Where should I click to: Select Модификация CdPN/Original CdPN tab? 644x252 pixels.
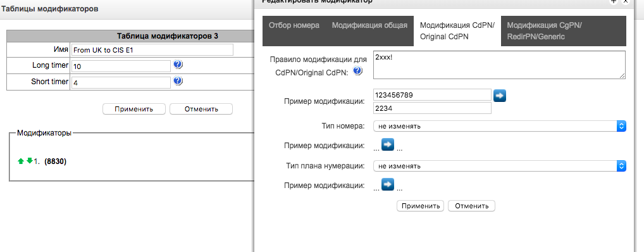click(x=457, y=31)
